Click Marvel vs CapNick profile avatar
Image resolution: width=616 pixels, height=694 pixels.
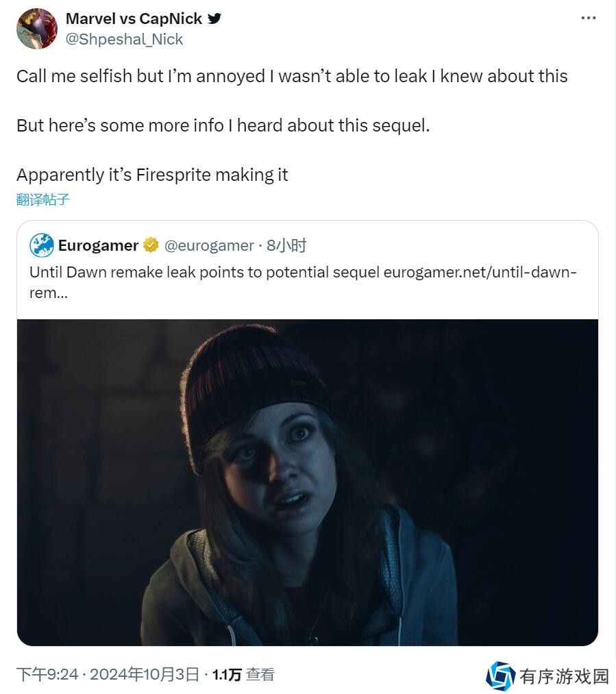click(37, 29)
